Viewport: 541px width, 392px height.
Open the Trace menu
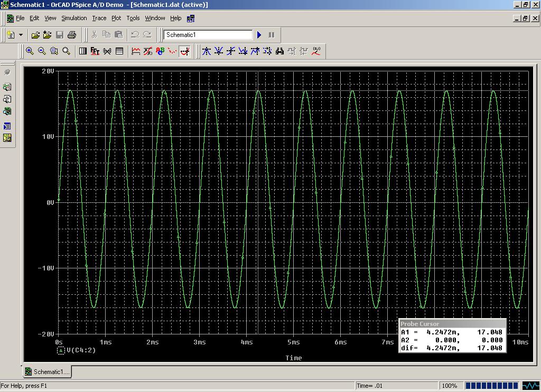99,18
